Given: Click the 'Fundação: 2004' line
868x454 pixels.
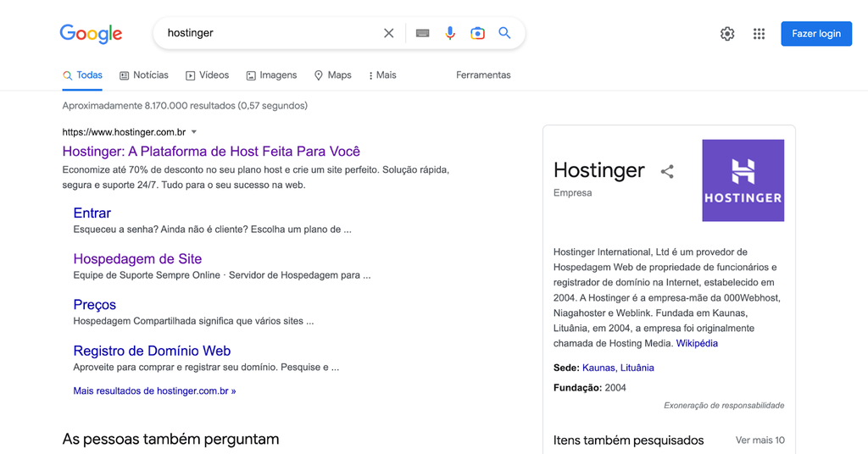Looking at the screenshot, I should 590,388.
